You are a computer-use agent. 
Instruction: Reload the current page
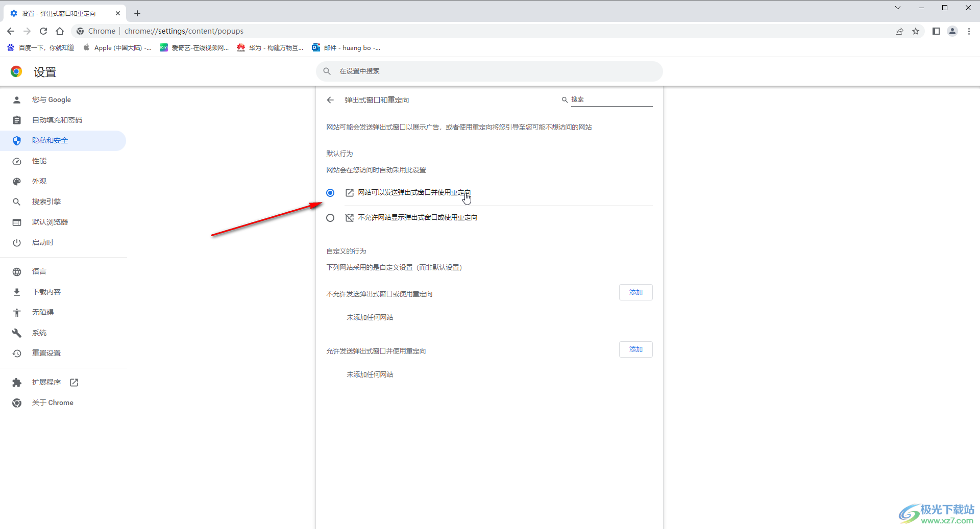pos(43,31)
